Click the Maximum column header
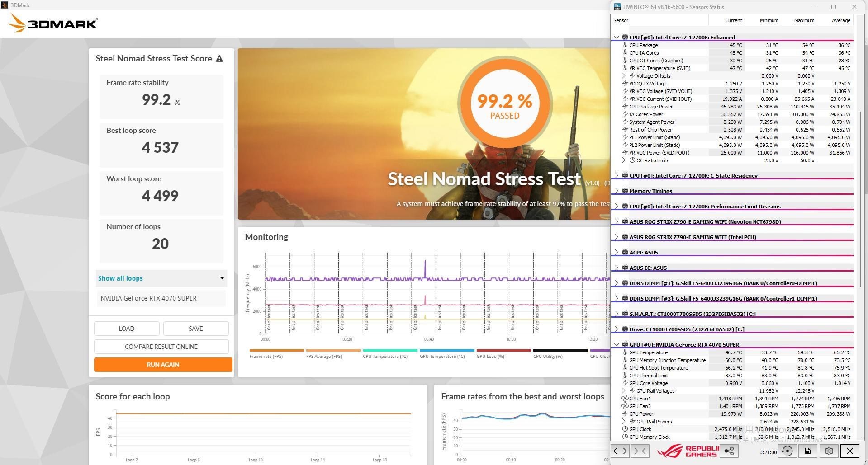 799,20
